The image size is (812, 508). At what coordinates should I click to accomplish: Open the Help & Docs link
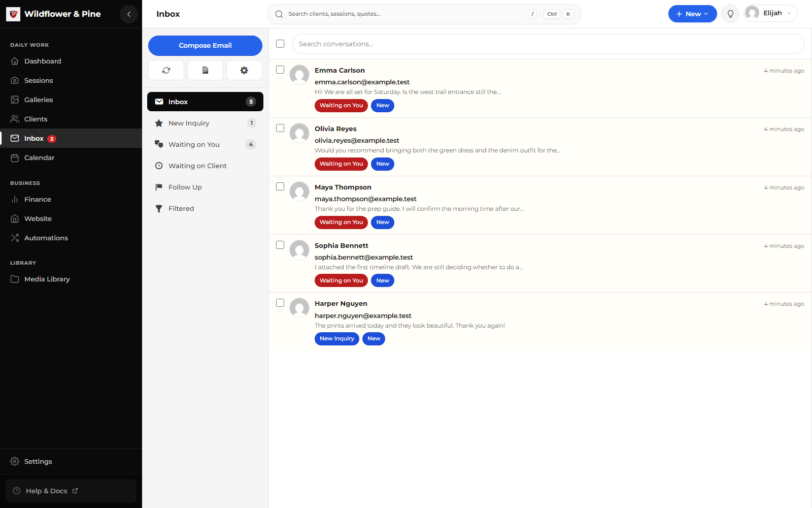coord(71,491)
